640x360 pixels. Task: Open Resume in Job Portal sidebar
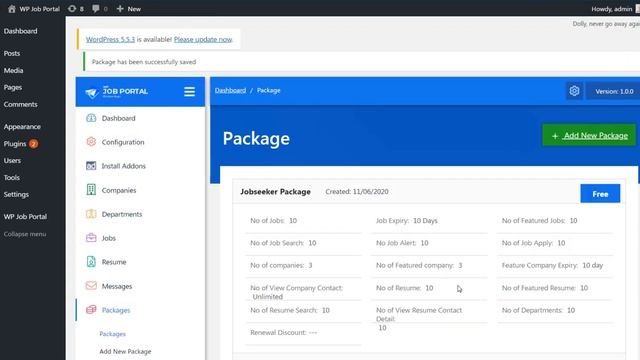pyautogui.click(x=114, y=262)
